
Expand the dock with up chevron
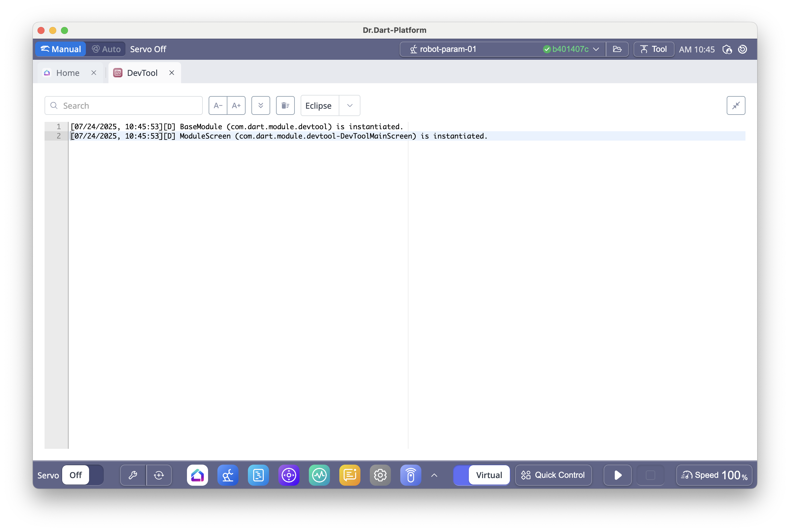tap(434, 475)
